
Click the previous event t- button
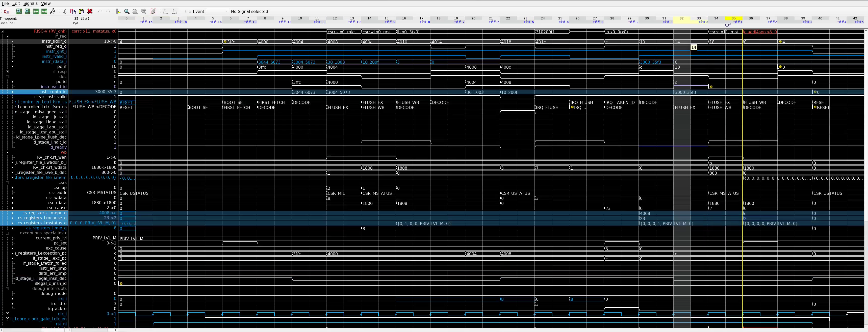click(x=166, y=11)
